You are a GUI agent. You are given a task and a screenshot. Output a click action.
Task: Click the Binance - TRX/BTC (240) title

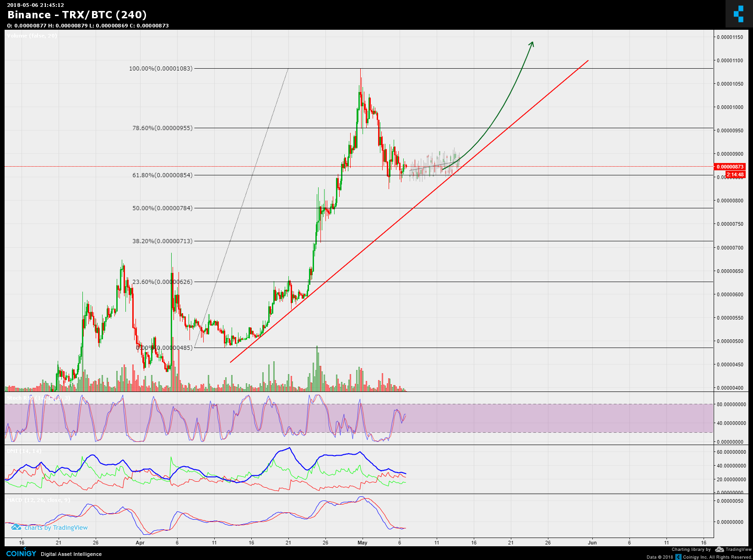[77, 15]
